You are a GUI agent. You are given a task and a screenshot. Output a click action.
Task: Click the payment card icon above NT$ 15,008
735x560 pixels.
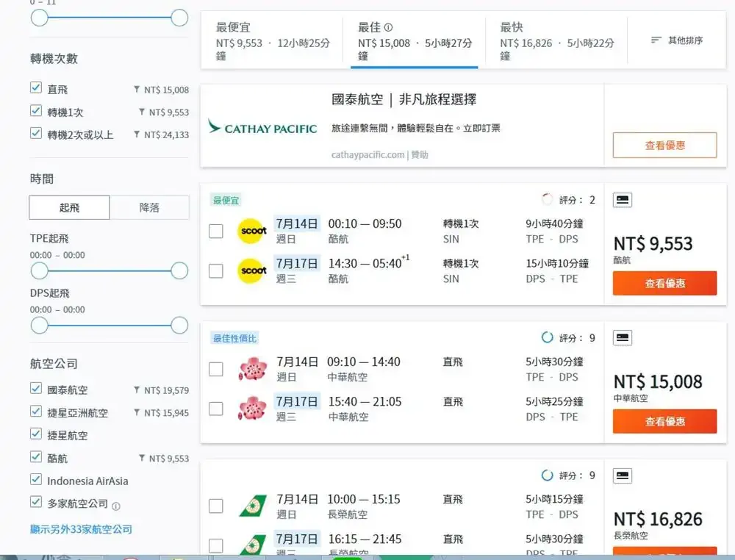coord(623,338)
